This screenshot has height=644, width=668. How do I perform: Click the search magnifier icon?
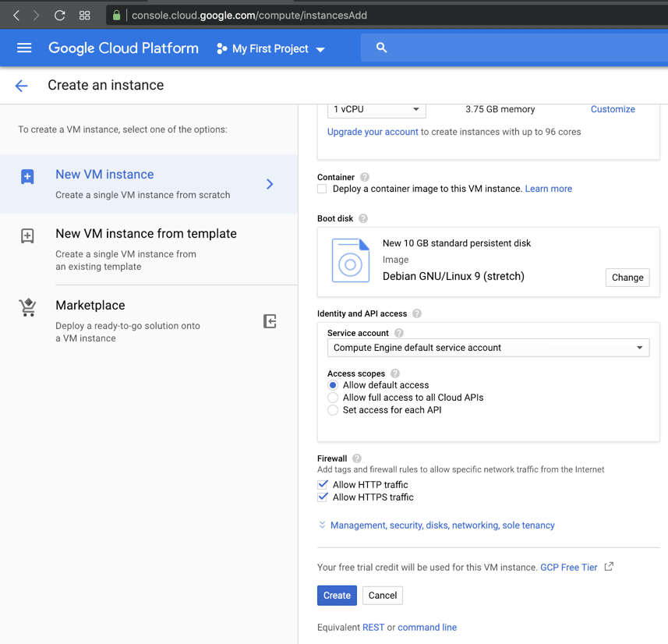[381, 48]
